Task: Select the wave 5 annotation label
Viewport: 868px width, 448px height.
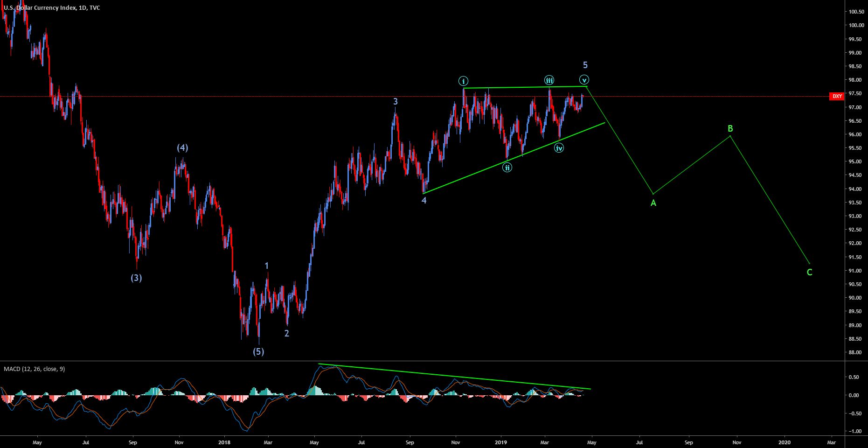Action: tap(585, 65)
